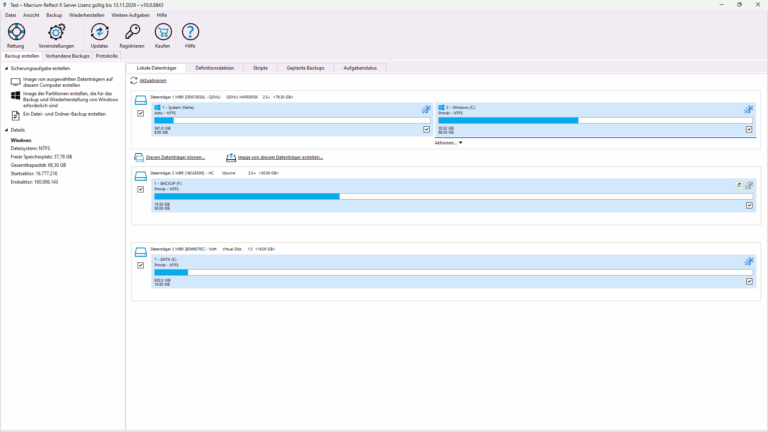This screenshot has width=768, height=432.
Task: Click the Windows (C:) usage bar
Action: click(595, 120)
